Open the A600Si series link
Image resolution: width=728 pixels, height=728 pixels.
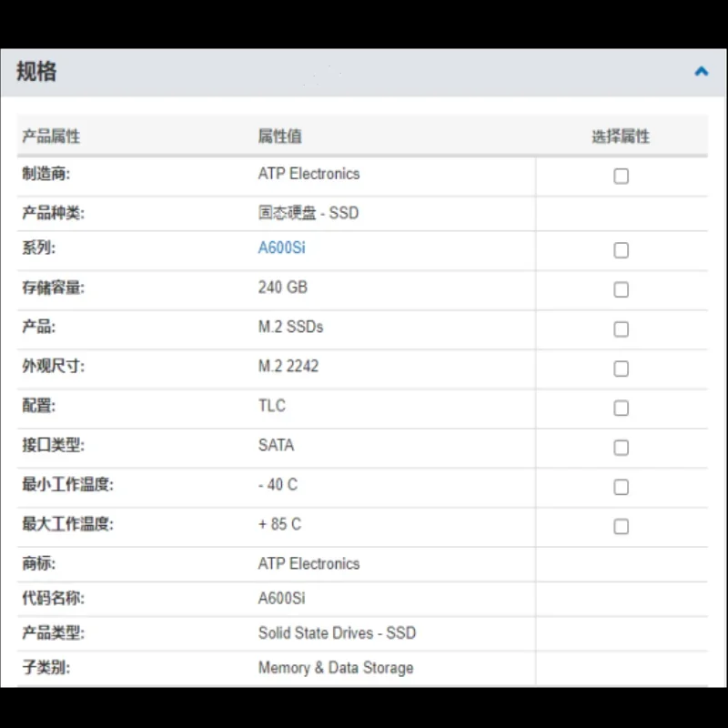pos(281,247)
